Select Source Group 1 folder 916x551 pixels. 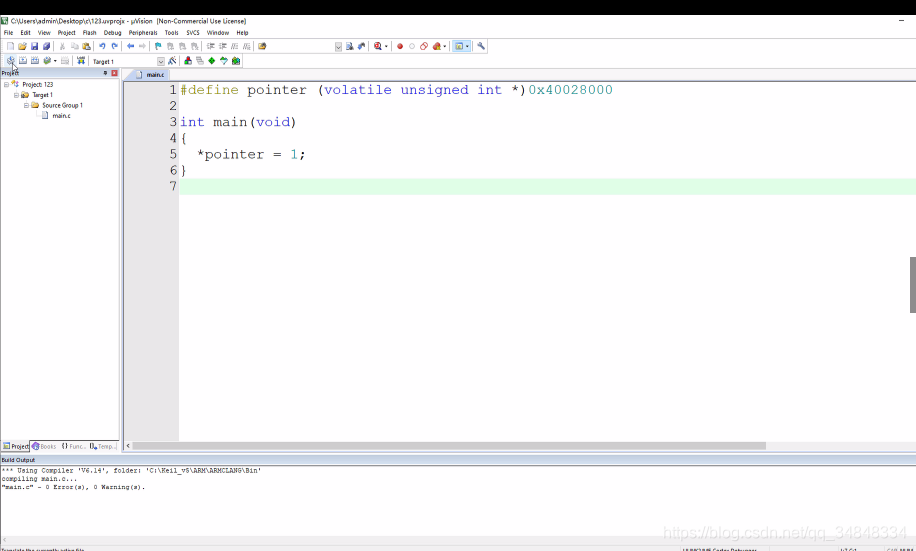coord(63,105)
